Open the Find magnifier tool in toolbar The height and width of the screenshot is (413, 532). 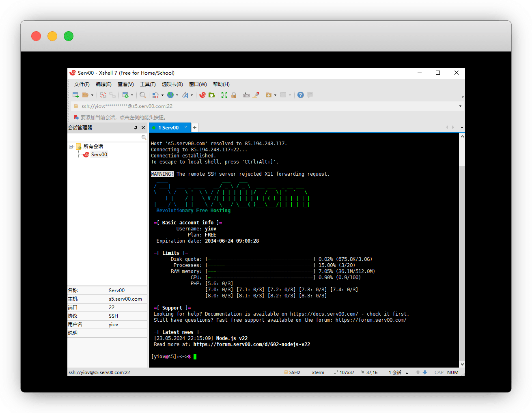(x=143, y=95)
